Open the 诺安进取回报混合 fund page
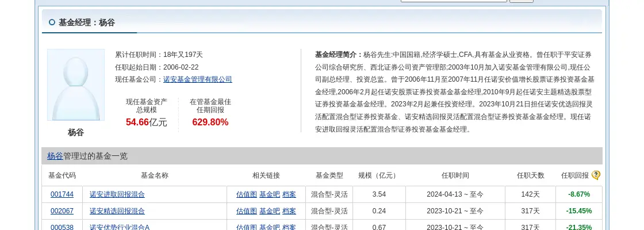Screen dimensions: 644x230 coord(117,194)
